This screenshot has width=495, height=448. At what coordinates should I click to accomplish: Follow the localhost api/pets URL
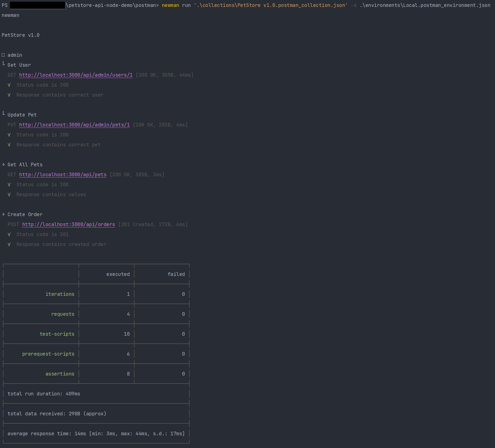pos(63,175)
